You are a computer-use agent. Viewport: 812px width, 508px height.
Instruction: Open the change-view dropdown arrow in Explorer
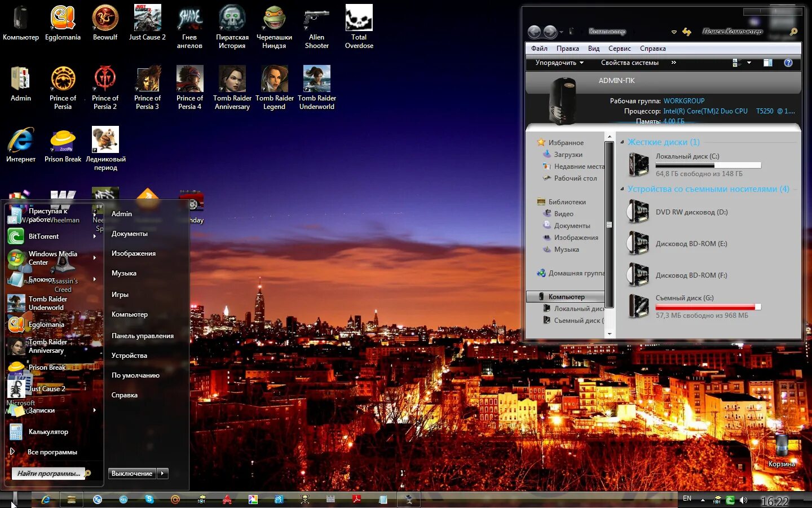[749, 63]
